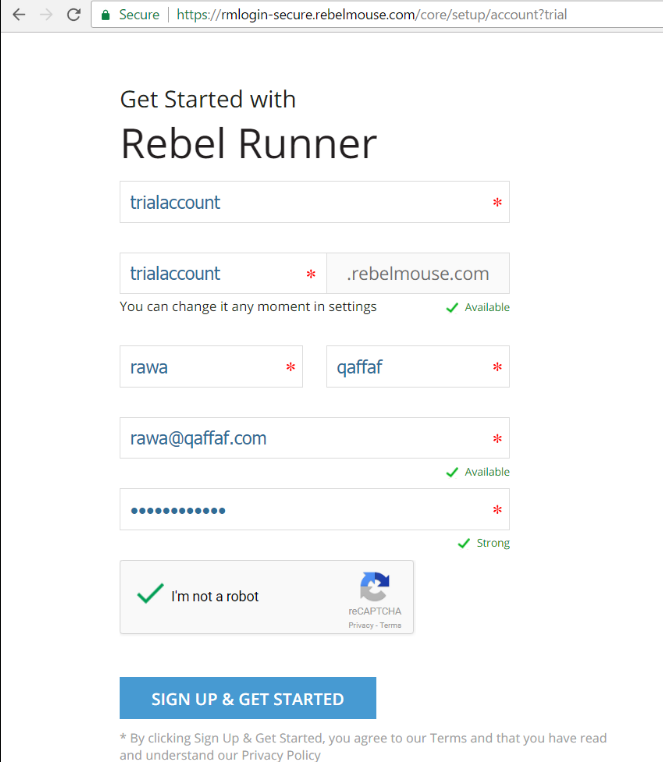Open the Terms link inside reCAPTCHA box
This screenshot has height=762, width=663.
[x=390, y=625]
